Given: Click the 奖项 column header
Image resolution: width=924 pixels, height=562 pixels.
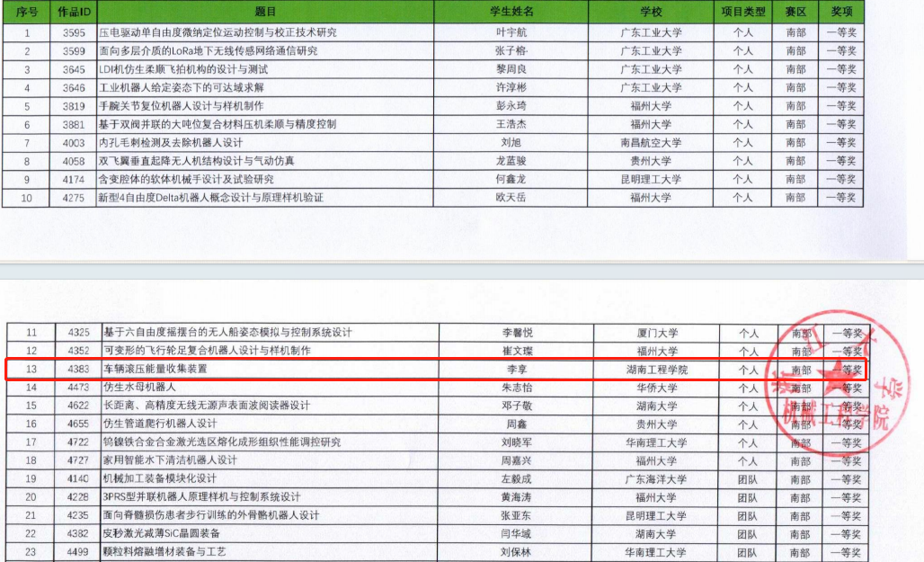Looking at the screenshot, I should pyautogui.click(x=842, y=12).
